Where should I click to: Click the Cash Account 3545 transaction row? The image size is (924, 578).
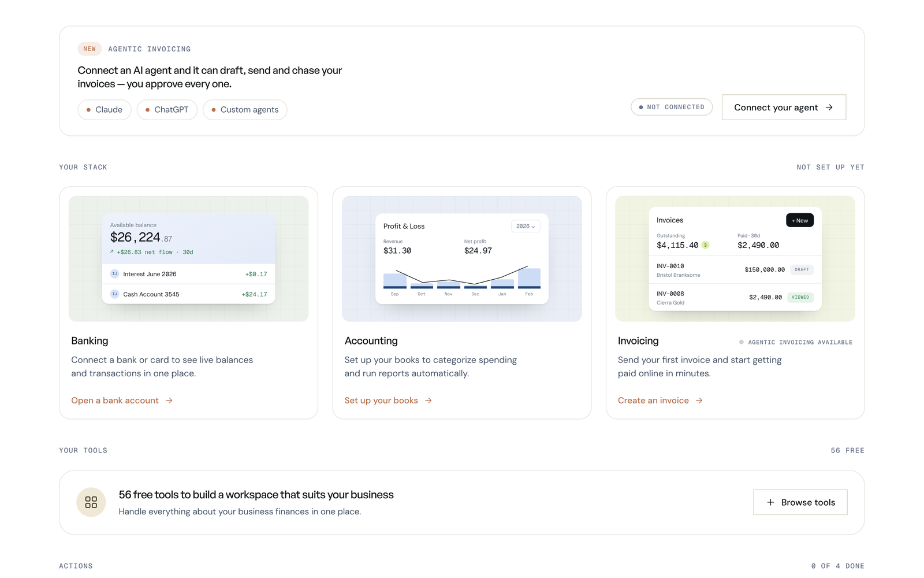pyautogui.click(x=189, y=294)
